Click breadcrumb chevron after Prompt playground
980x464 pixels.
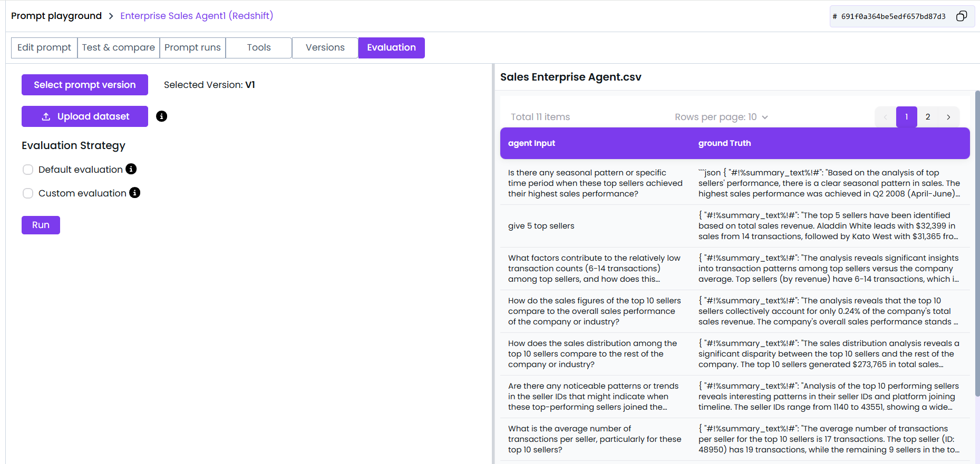(x=111, y=16)
